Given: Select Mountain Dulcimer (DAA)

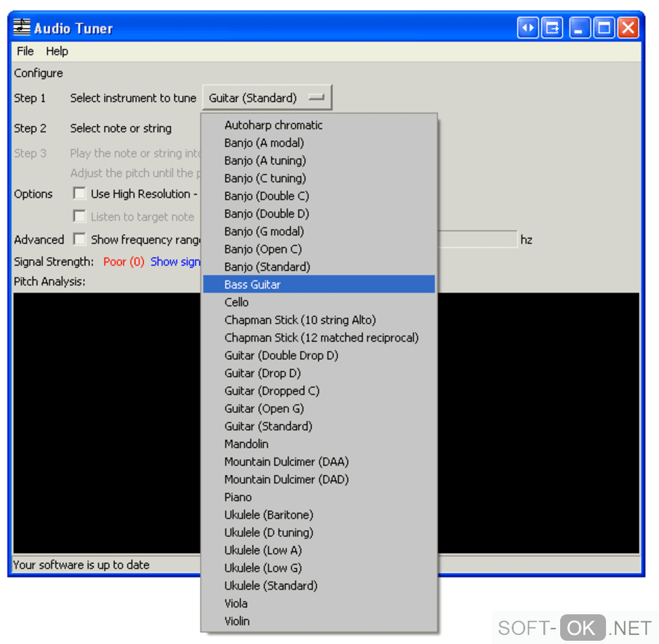Looking at the screenshot, I should click(x=319, y=462).
